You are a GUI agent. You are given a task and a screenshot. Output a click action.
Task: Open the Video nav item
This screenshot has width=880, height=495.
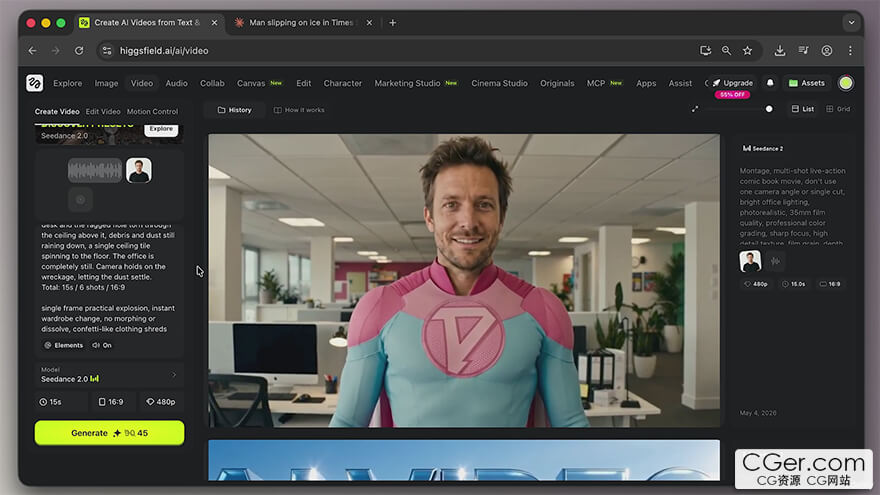(x=141, y=83)
